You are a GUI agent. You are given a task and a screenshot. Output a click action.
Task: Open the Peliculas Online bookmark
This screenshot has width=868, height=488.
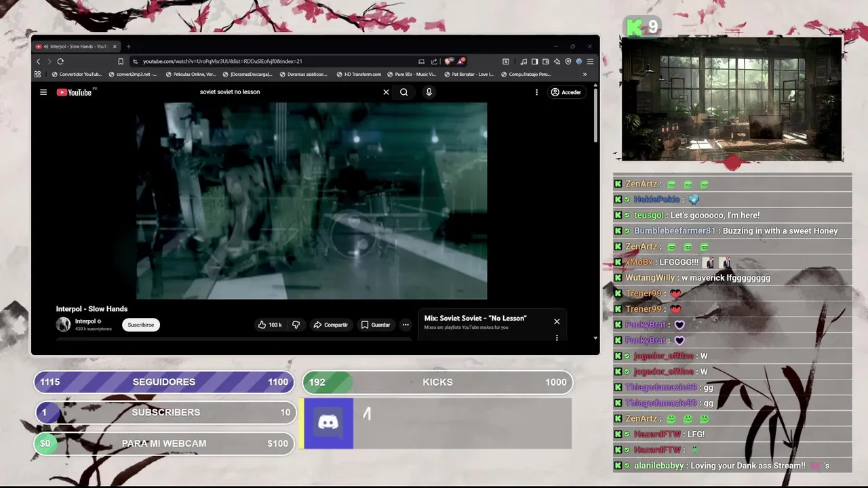coord(191,75)
